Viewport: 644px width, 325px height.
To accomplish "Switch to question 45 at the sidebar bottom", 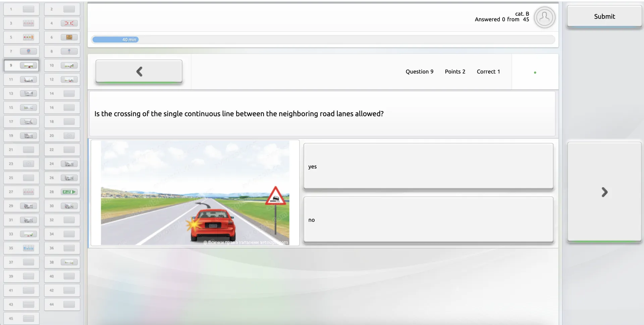I will [x=21, y=318].
